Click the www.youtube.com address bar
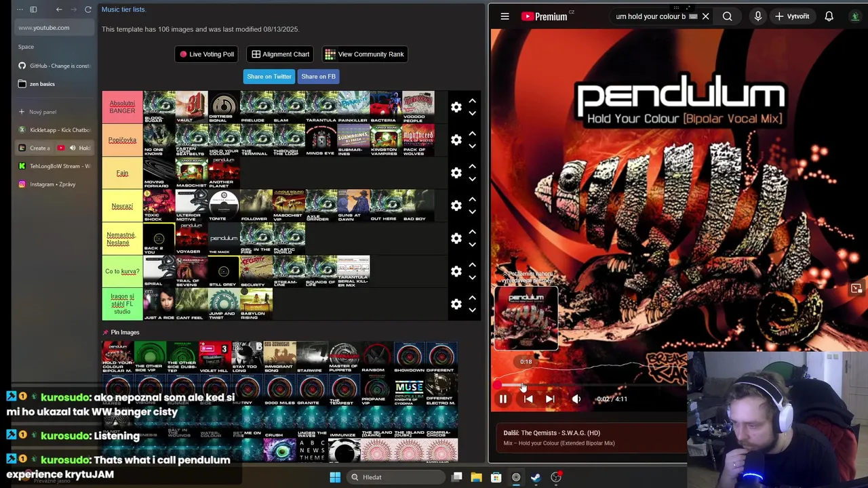The image size is (868, 488). (54, 28)
